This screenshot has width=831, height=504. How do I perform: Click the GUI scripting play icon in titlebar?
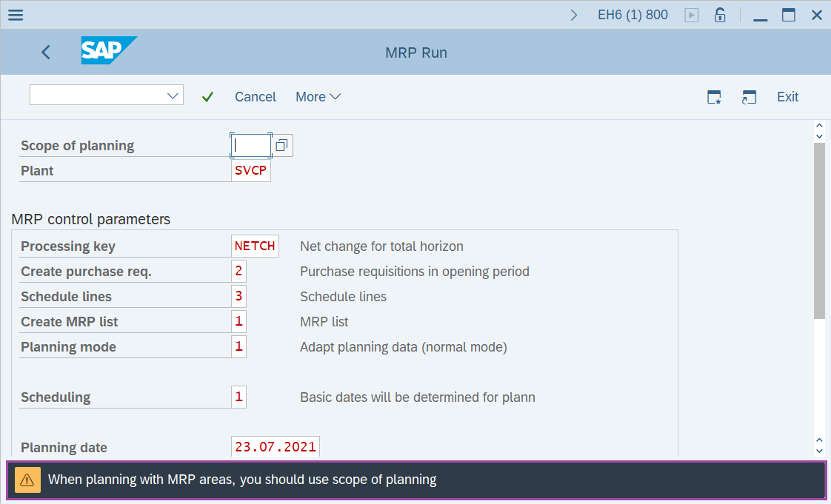coord(691,14)
